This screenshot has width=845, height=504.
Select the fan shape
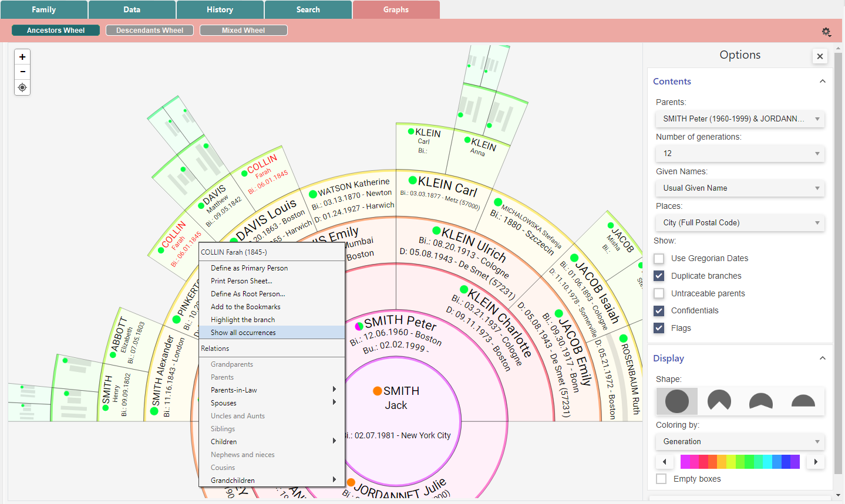coord(761,401)
